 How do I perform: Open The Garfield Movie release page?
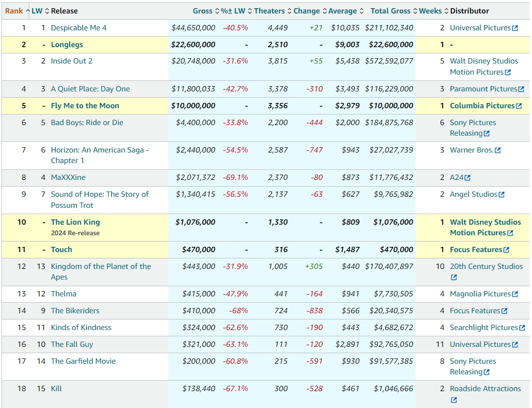pos(83,361)
